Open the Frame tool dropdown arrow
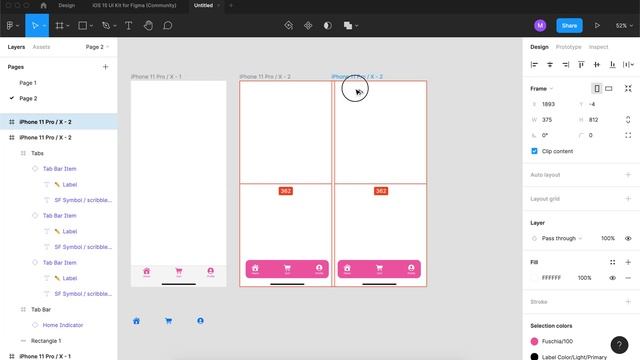Image resolution: width=640 pixels, height=360 pixels. [x=68, y=26]
